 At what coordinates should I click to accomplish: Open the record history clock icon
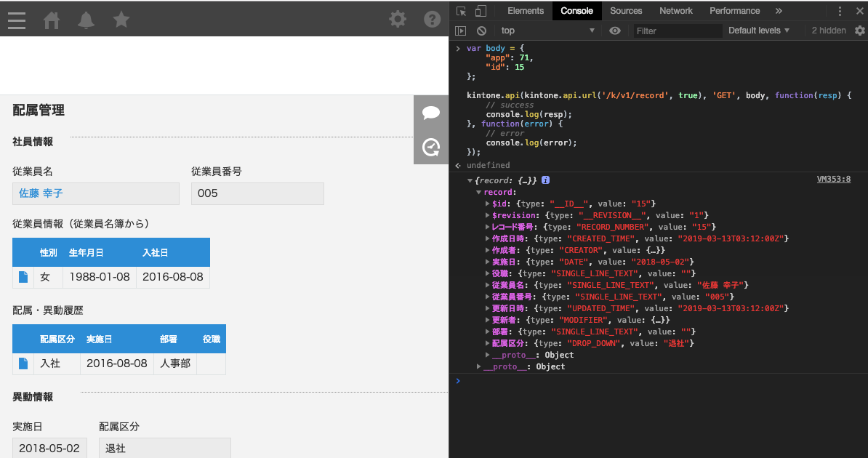tap(431, 148)
